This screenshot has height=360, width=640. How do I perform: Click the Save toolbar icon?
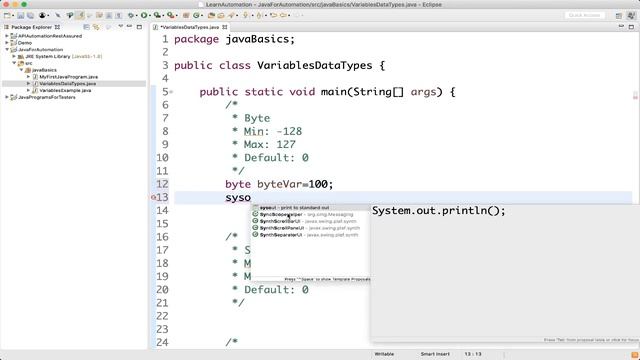(20, 16)
